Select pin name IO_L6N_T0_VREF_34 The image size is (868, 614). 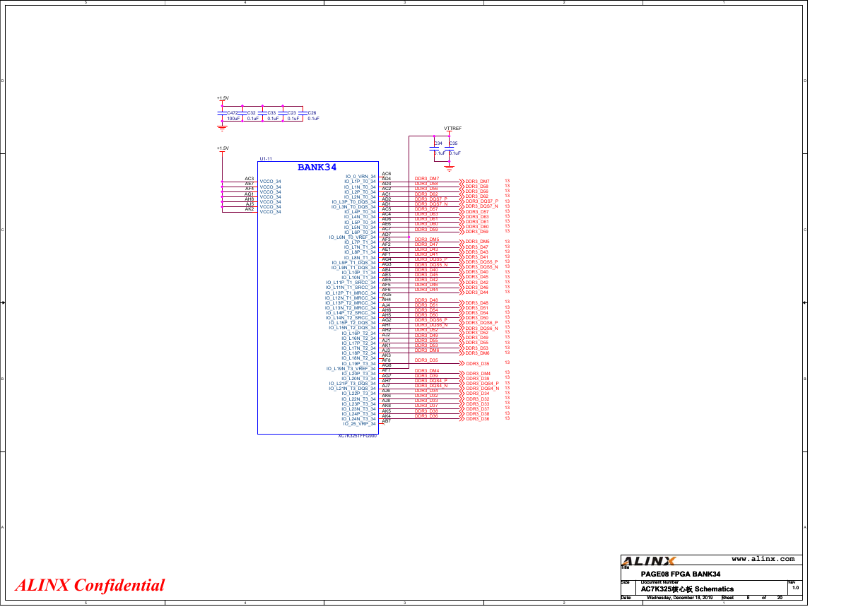353,237
